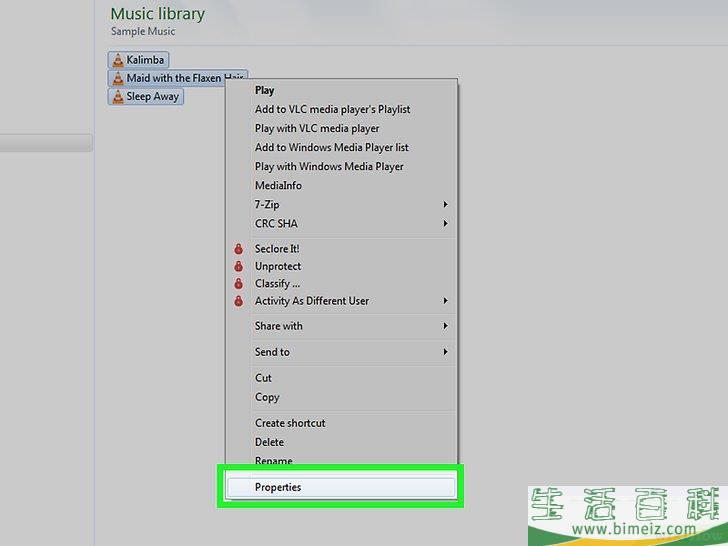Click the red lock icon beside Classify
Image resolution: width=728 pixels, height=546 pixels.
[x=238, y=284]
